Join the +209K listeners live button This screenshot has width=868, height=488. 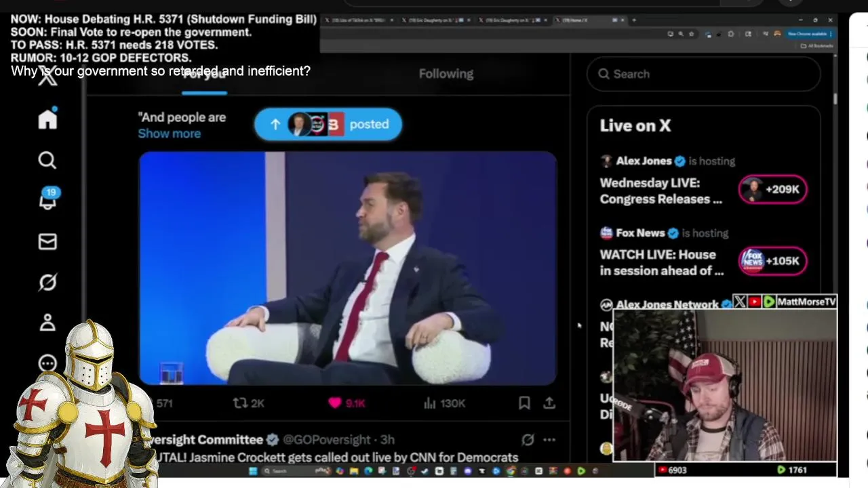pyautogui.click(x=773, y=189)
